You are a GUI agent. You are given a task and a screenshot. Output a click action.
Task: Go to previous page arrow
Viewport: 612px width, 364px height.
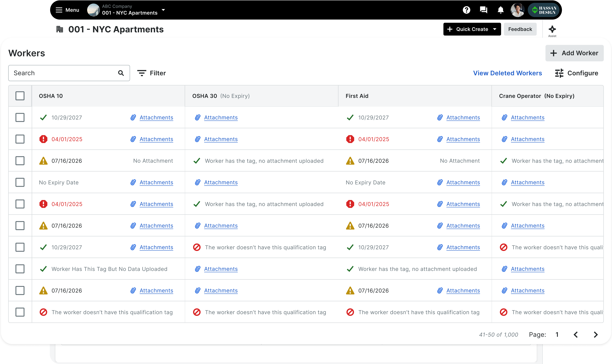(x=576, y=335)
